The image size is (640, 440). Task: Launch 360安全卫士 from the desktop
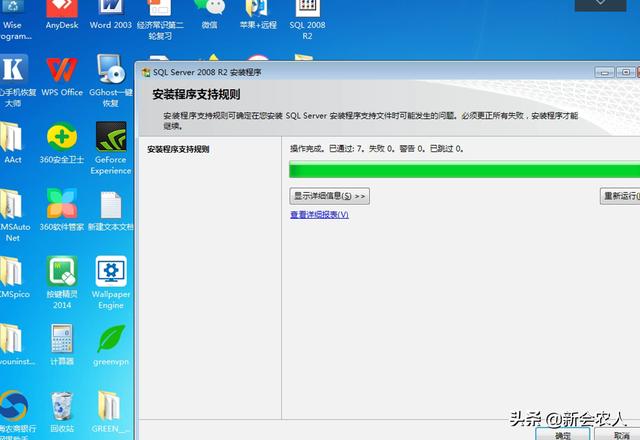tap(62, 143)
